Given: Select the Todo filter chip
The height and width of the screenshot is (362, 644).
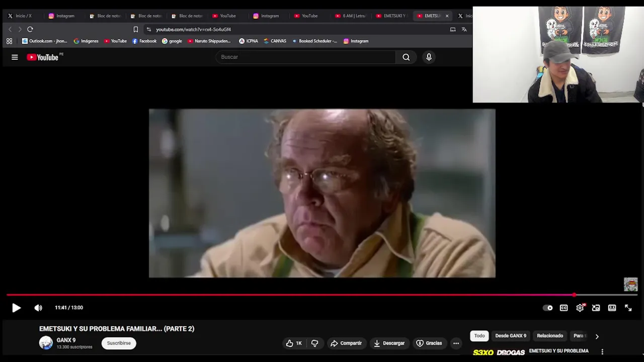Looking at the screenshot, I should [479, 336].
